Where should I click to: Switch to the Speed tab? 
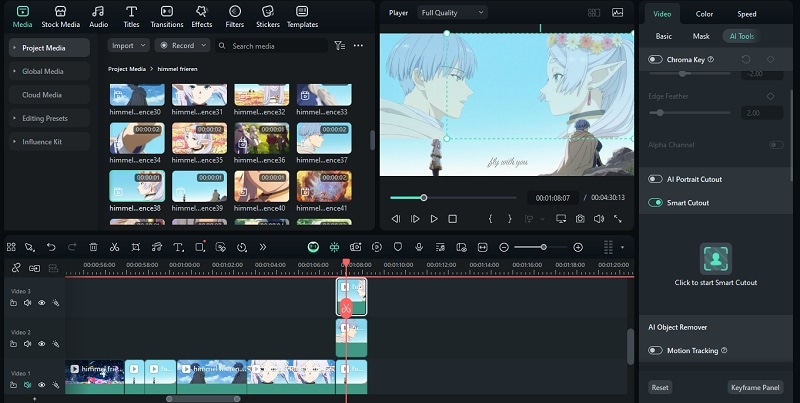coord(746,14)
